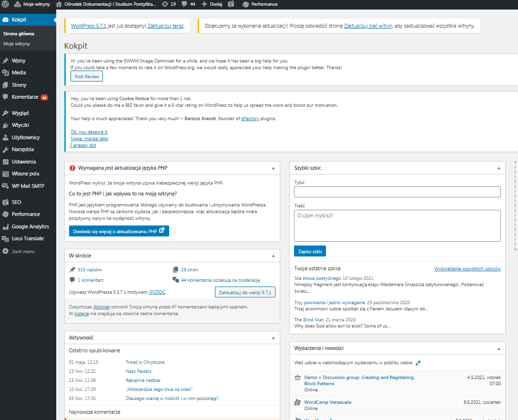Click the updates icon showing 19

click(x=169, y=4)
